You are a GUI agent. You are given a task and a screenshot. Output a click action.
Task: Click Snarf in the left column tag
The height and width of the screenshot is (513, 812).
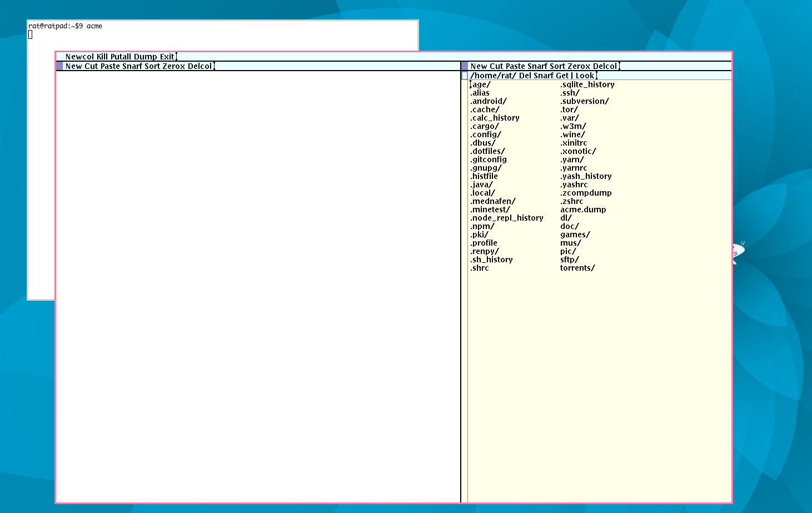point(132,66)
